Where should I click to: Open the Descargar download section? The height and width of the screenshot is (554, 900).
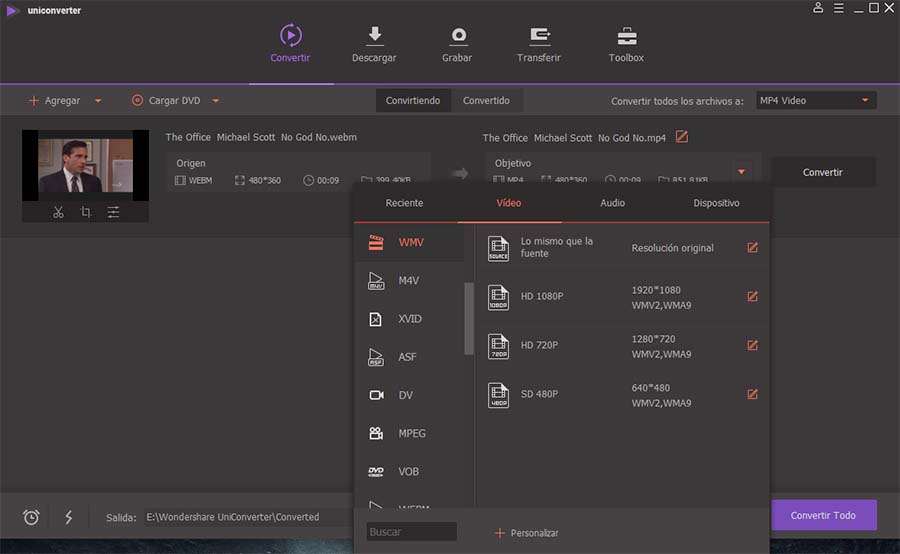374,44
